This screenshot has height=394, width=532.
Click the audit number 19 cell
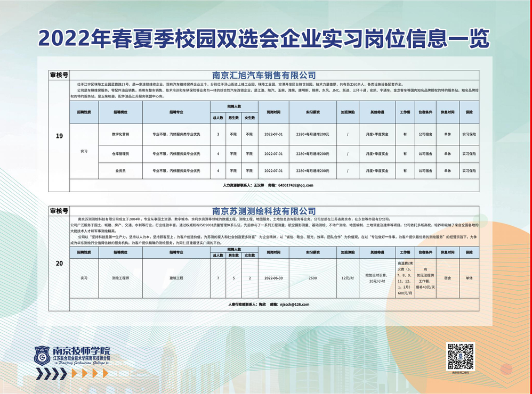(59, 136)
